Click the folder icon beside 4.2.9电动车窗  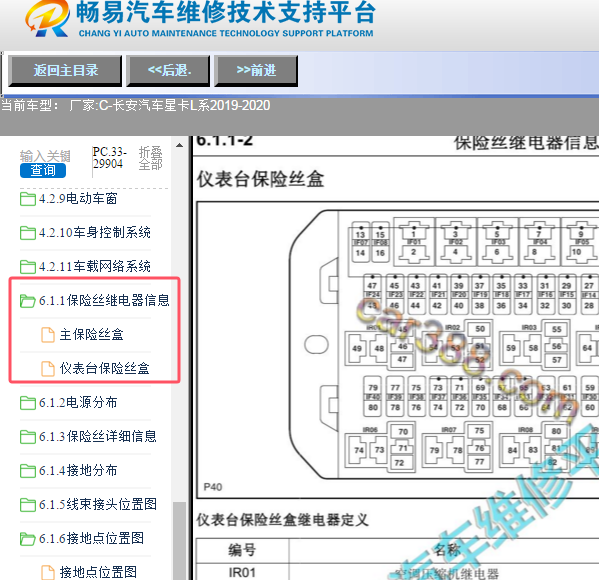[x=28, y=199]
